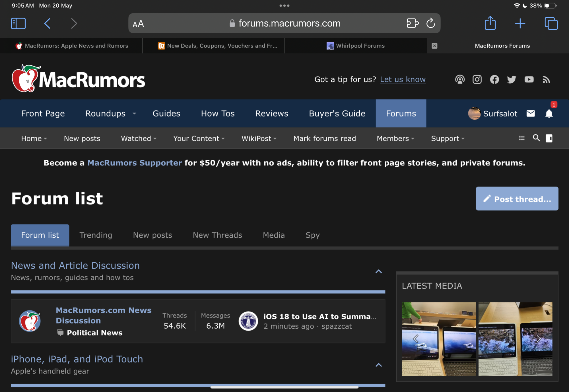Viewport: 569px width, 392px height.
Task: Open the Guides section
Action: click(x=166, y=113)
